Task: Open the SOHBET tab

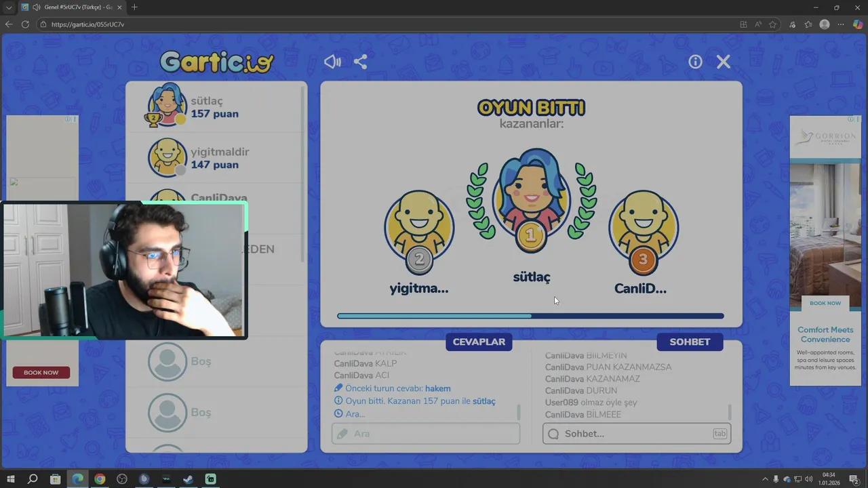Action: [690, 342]
